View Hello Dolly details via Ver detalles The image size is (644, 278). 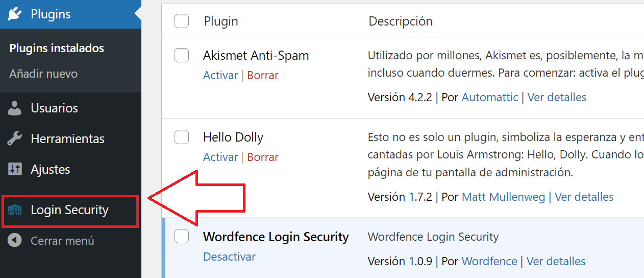[584, 197]
